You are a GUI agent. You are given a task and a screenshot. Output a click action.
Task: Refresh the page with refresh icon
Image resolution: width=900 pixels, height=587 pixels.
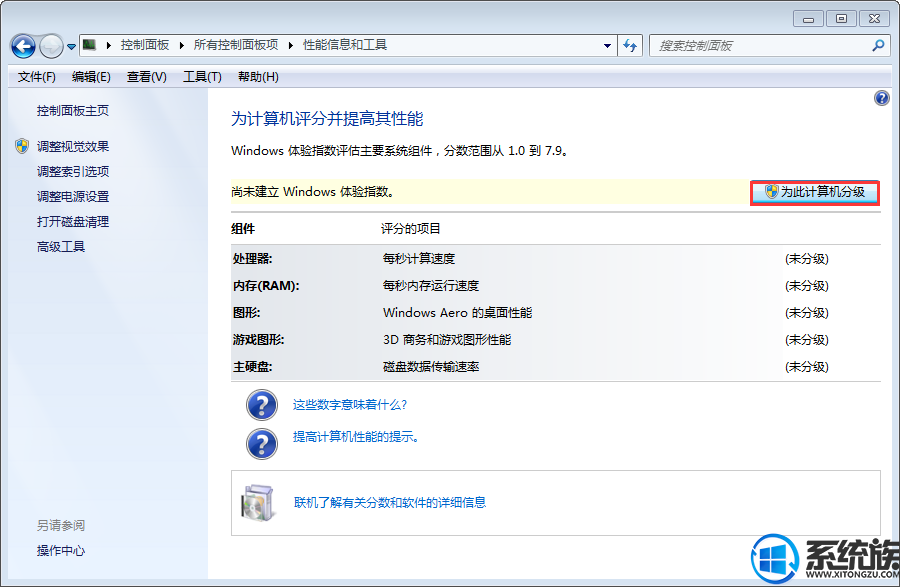pos(630,46)
